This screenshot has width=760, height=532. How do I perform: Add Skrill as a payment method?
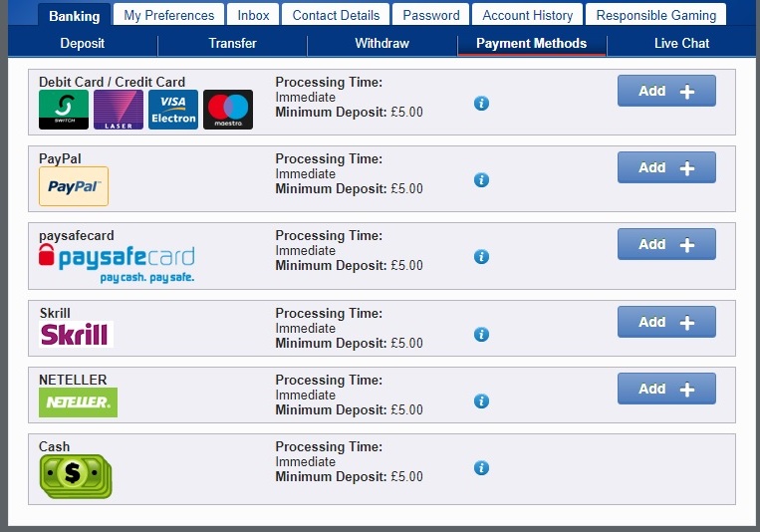(x=666, y=322)
